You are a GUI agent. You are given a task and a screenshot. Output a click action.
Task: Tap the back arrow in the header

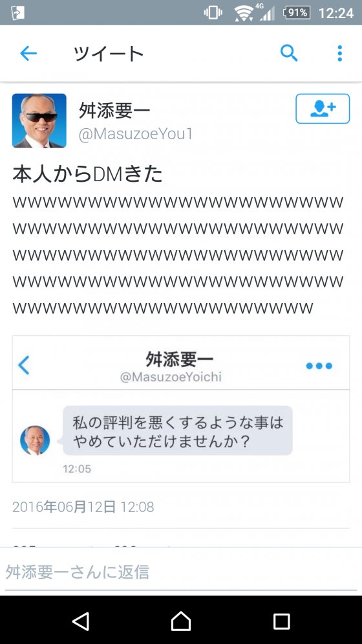[x=28, y=53]
